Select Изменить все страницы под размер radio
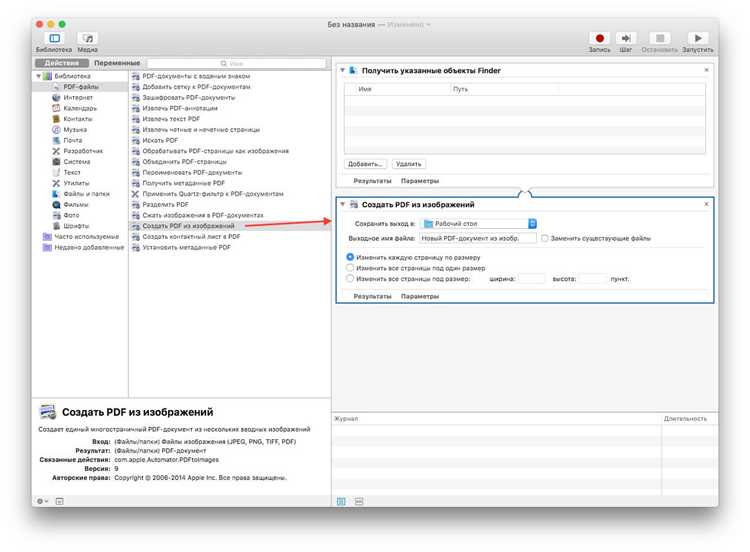 [350, 278]
